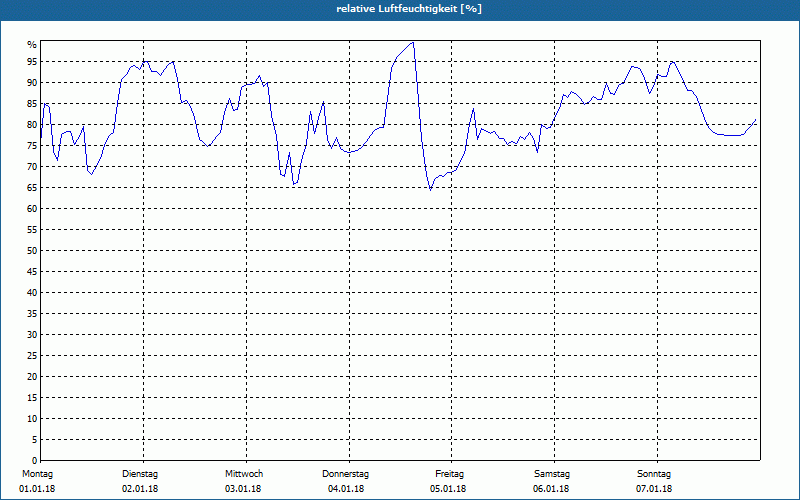Click the 90 y-axis label

[32, 83]
